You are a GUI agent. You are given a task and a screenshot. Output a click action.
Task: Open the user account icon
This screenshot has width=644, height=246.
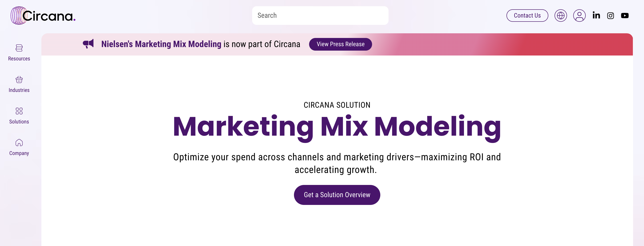(x=580, y=16)
